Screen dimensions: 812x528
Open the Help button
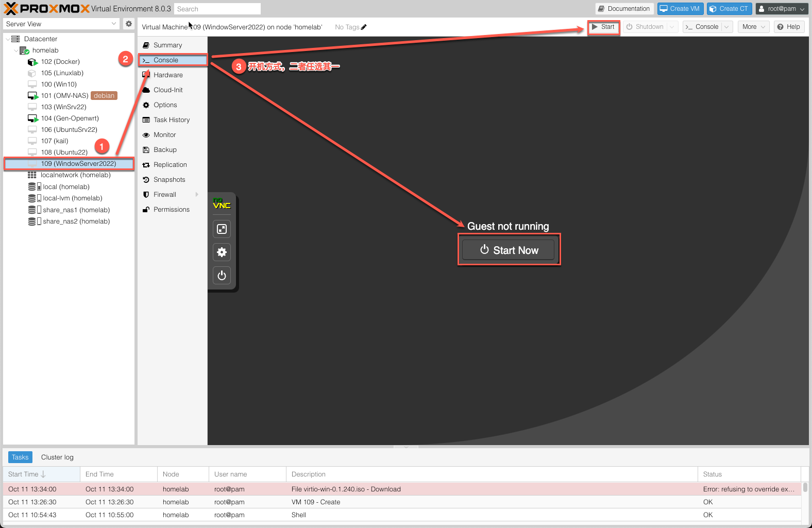click(x=789, y=27)
